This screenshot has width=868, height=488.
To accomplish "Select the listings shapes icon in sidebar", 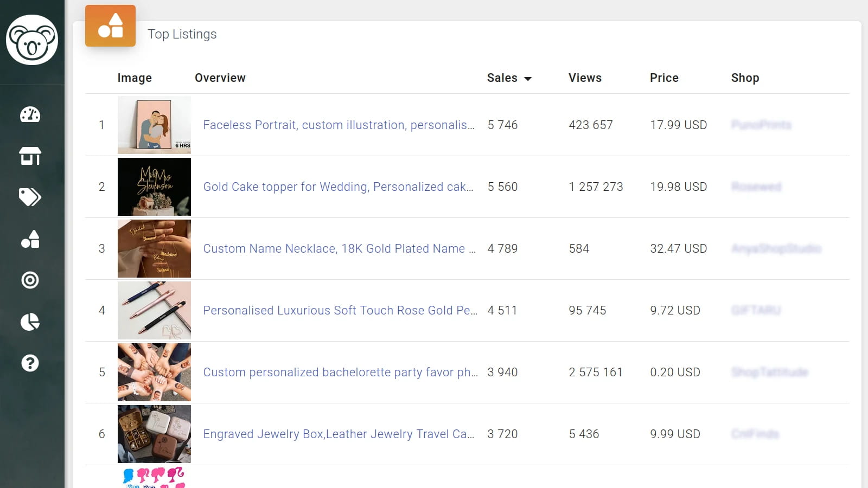I will [x=30, y=239].
